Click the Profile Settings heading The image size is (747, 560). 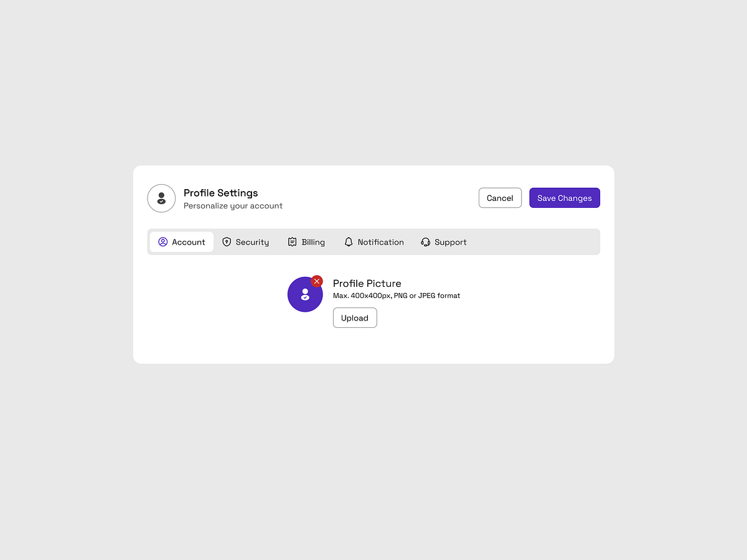point(220,193)
